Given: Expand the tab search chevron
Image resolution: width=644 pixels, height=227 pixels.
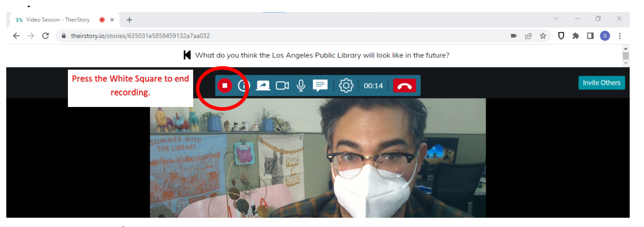Looking at the screenshot, I should click(x=556, y=19).
